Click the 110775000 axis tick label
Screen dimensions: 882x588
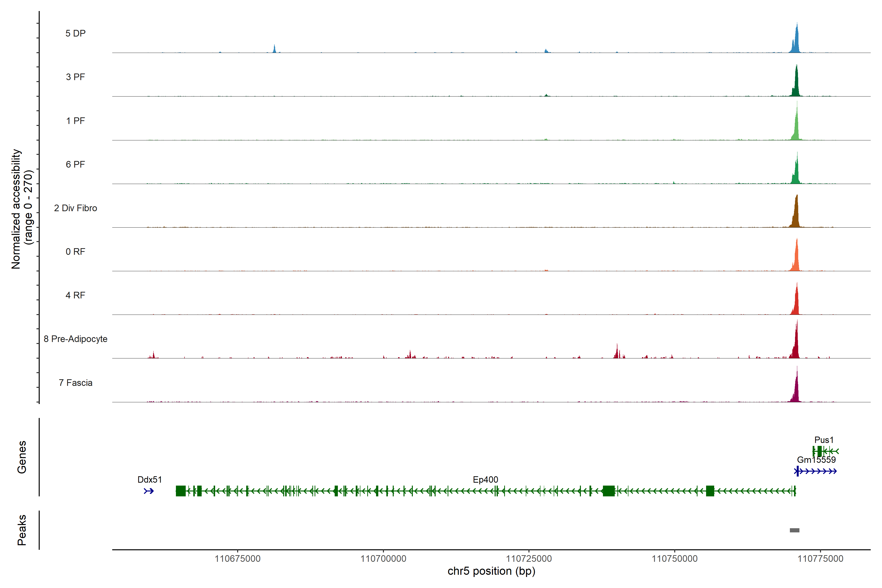[820, 558]
